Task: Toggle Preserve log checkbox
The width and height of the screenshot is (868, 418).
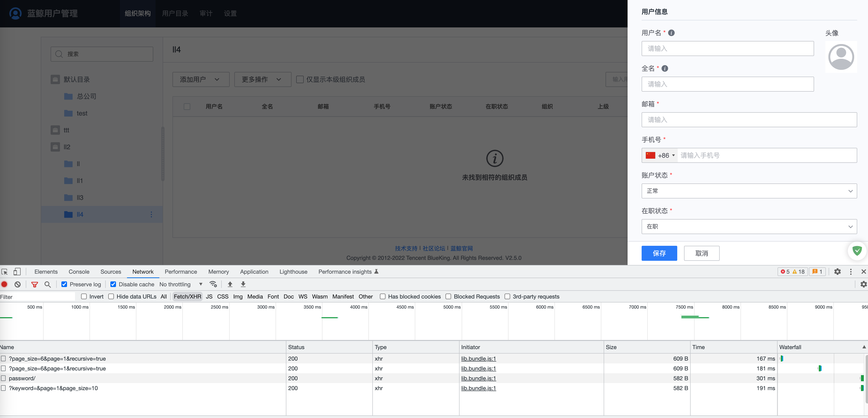Action: (64, 284)
